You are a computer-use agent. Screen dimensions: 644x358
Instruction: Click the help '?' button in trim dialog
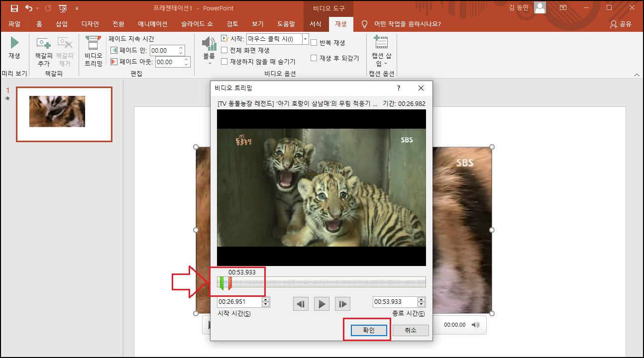coord(399,88)
